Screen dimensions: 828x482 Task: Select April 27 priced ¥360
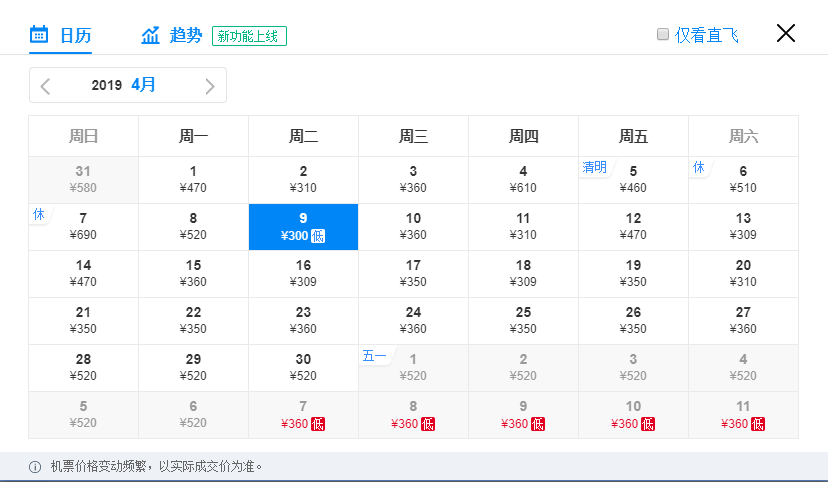744,321
